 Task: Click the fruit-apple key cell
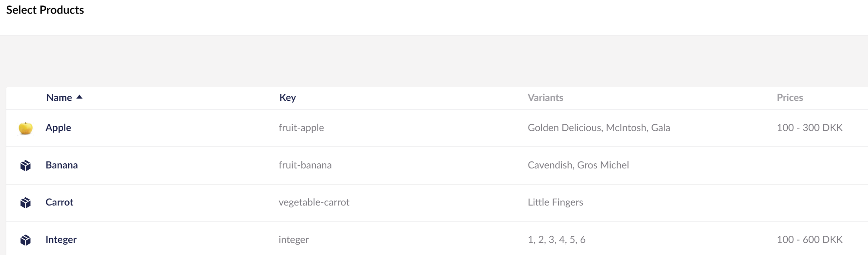pyautogui.click(x=301, y=128)
